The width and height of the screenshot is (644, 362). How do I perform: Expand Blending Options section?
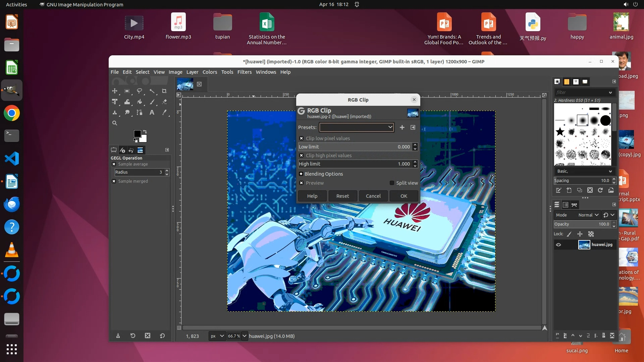[301, 174]
